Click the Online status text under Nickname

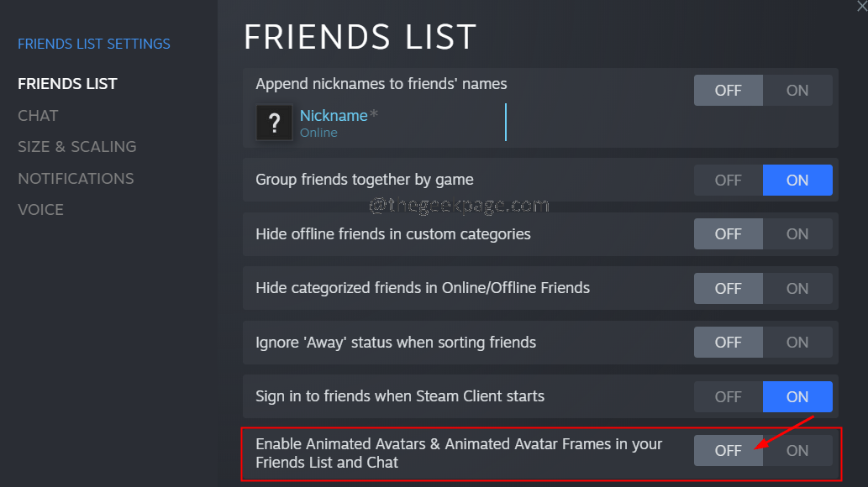[318, 132]
